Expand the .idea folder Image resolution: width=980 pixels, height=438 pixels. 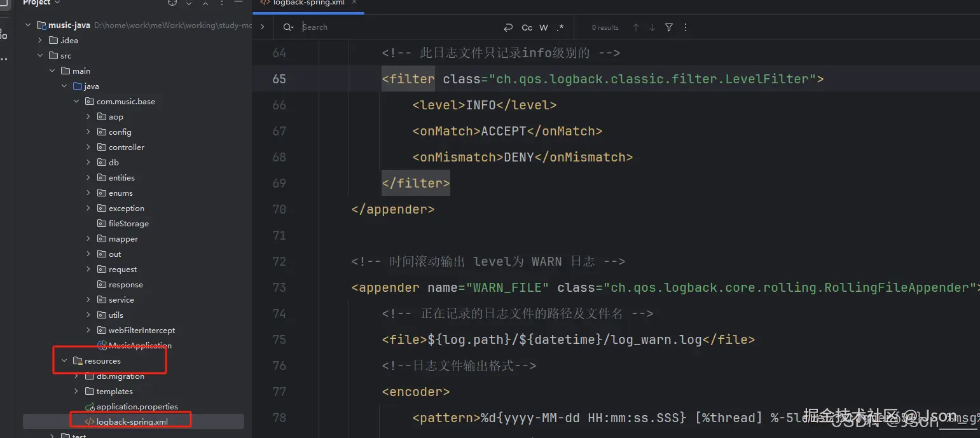click(x=40, y=41)
